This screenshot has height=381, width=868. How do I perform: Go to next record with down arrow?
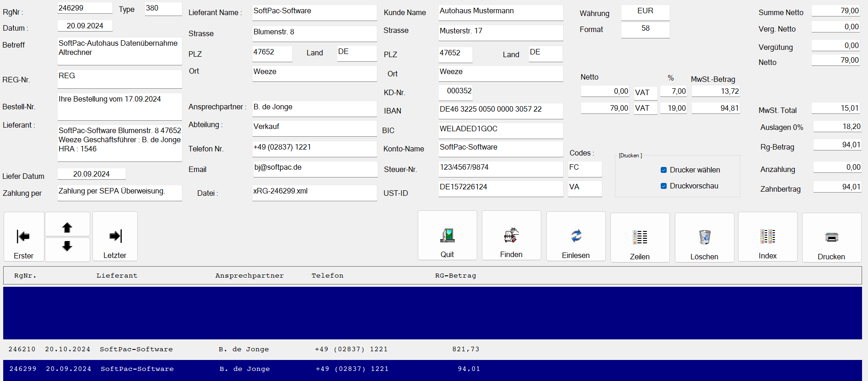[67, 249]
